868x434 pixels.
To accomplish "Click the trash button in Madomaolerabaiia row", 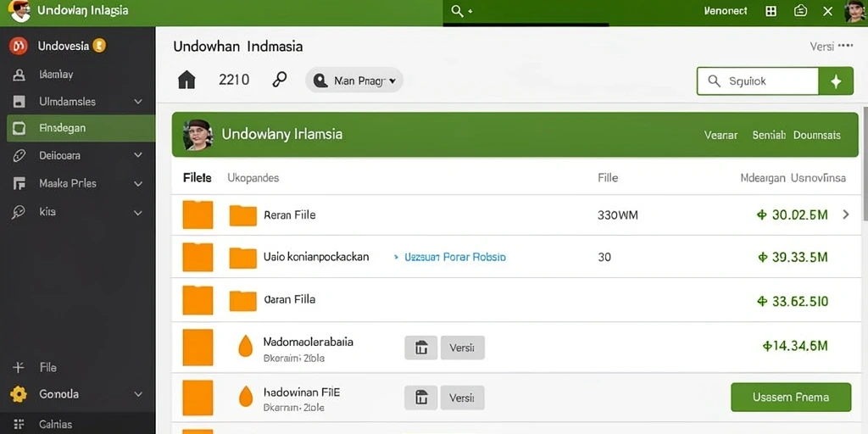I will pos(421,348).
